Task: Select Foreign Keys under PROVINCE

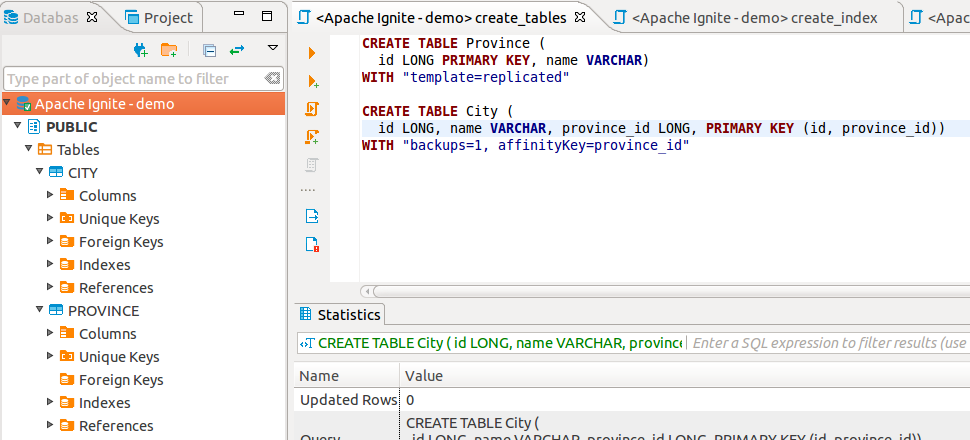Action: coord(121,380)
